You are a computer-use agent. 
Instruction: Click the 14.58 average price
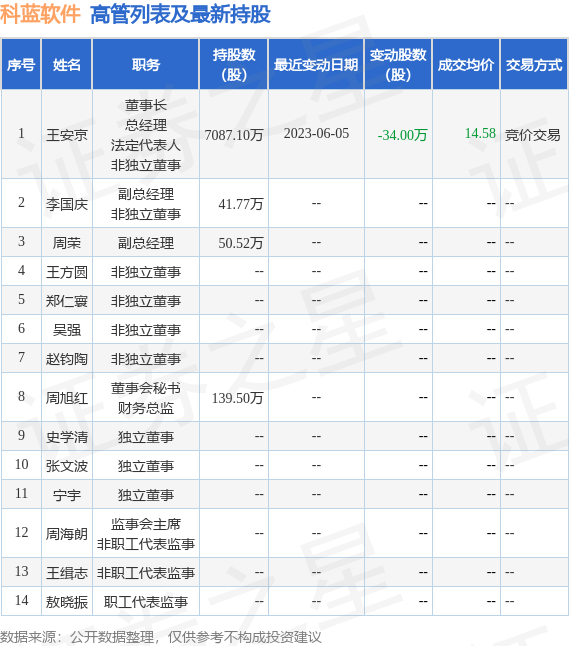[480, 133]
